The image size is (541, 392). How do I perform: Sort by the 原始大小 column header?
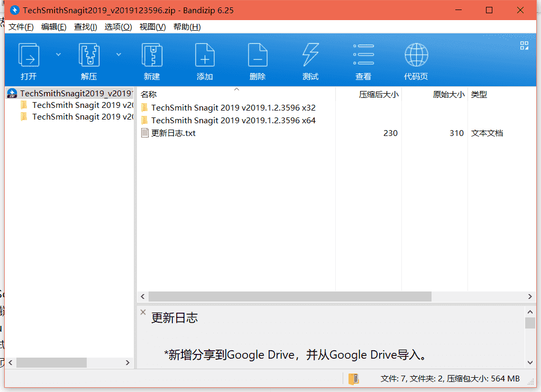[435, 94]
